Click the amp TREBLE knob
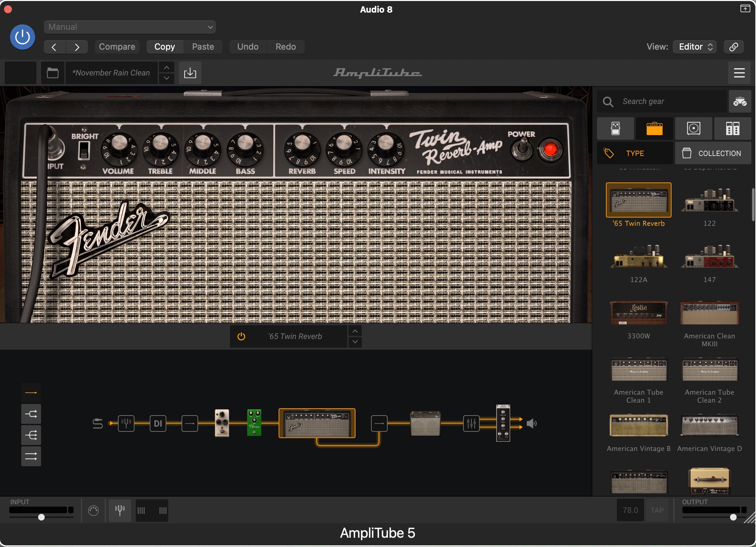Screen dimensions: 756x547 coord(161,149)
